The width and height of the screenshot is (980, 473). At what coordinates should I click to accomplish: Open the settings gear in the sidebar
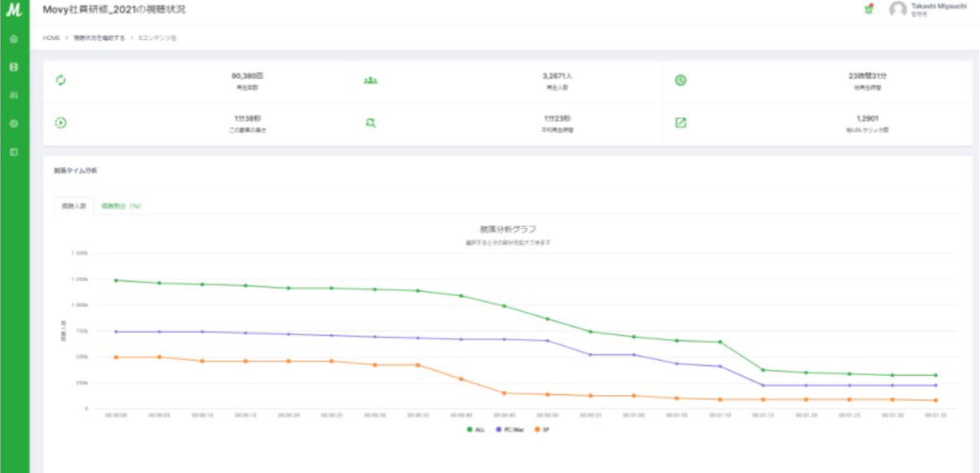click(x=13, y=123)
